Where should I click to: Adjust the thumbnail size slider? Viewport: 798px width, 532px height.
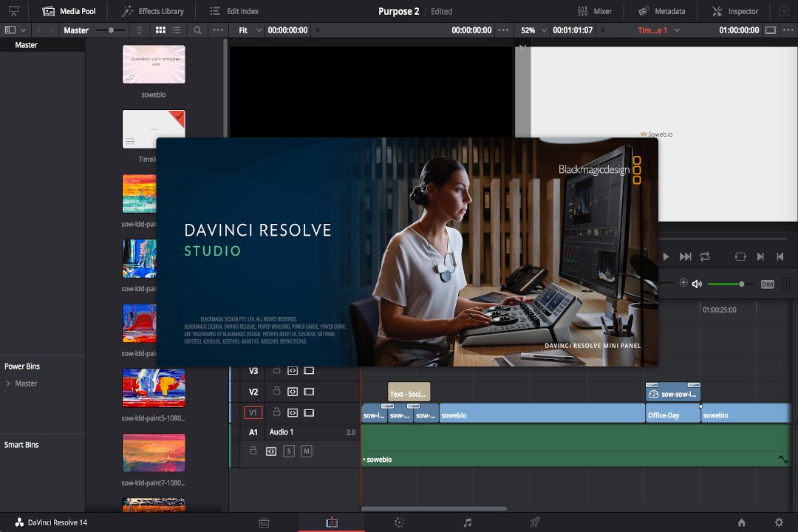click(111, 30)
